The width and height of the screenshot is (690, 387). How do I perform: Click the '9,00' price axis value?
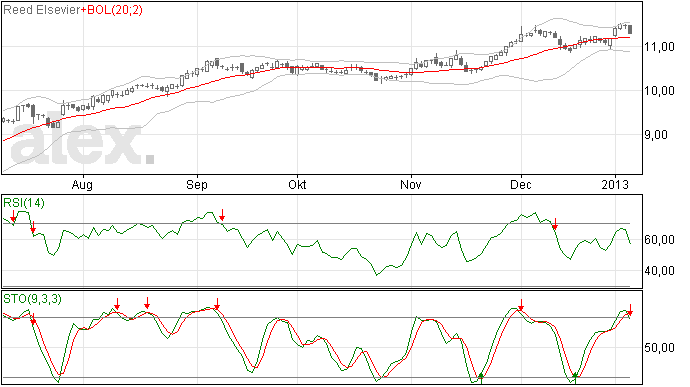click(x=656, y=135)
